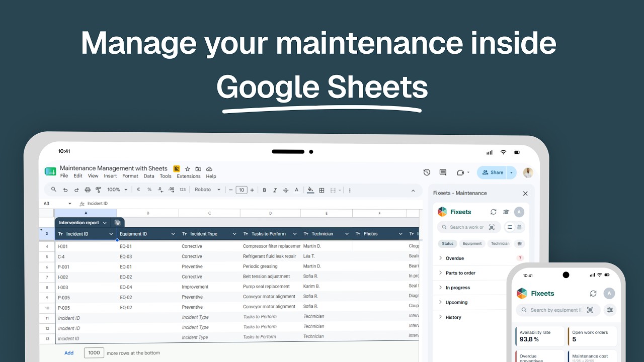The height and width of the screenshot is (362, 644).
Task: Check the cloud save status icon
Action: 209,169
